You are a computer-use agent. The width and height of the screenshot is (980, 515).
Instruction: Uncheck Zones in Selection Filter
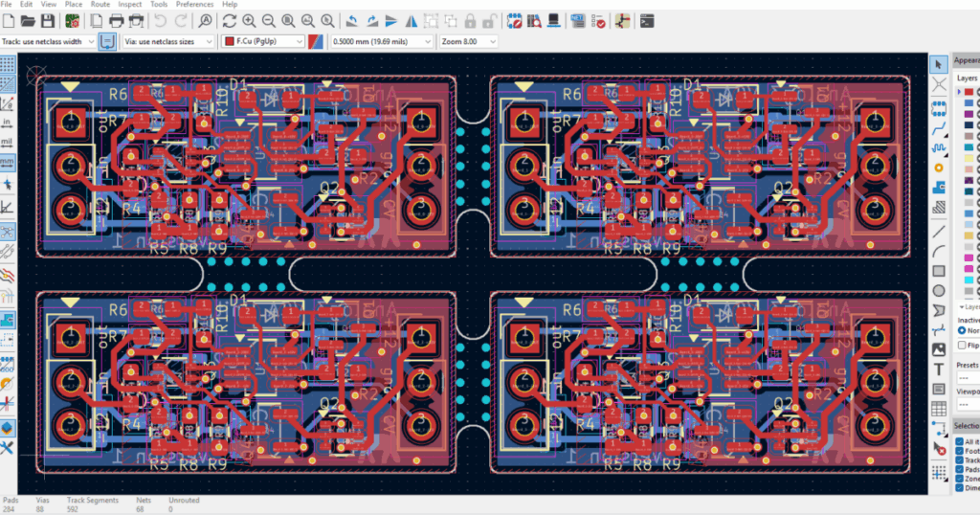click(959, 479)
